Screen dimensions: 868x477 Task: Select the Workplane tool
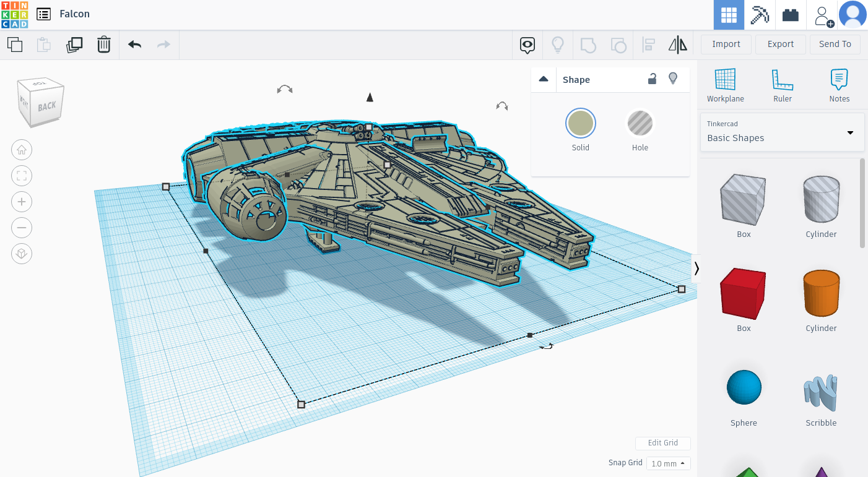(726, 86)
